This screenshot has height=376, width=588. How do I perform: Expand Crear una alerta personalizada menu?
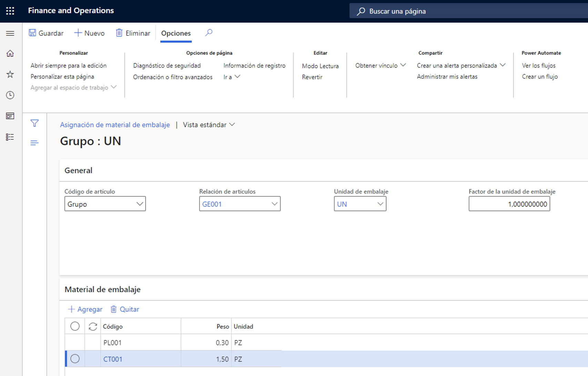point(461,65)
